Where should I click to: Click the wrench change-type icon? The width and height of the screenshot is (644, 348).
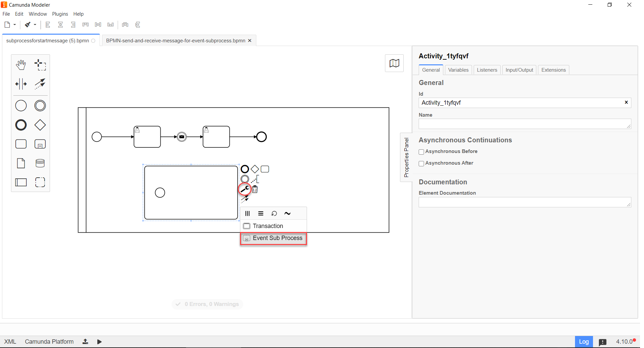click(245, 189)
